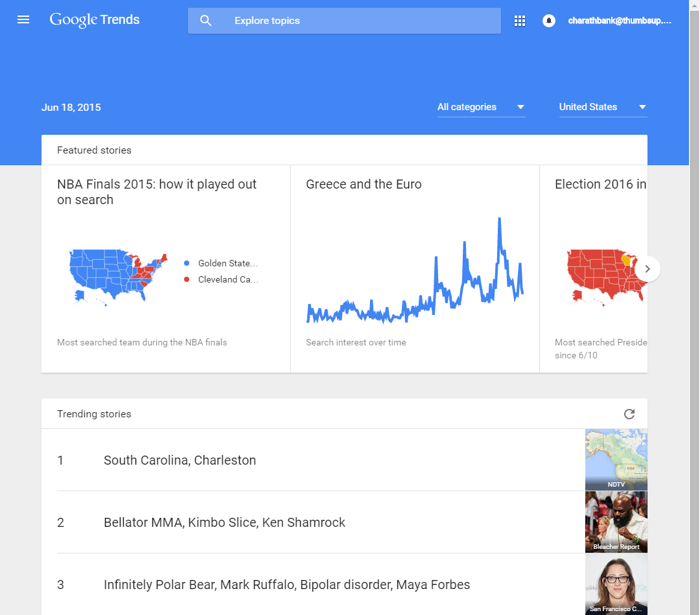This screenshot has width=700, height=615.
Task: Open the South Carolina, Charleston trending story
Action: 180,461
